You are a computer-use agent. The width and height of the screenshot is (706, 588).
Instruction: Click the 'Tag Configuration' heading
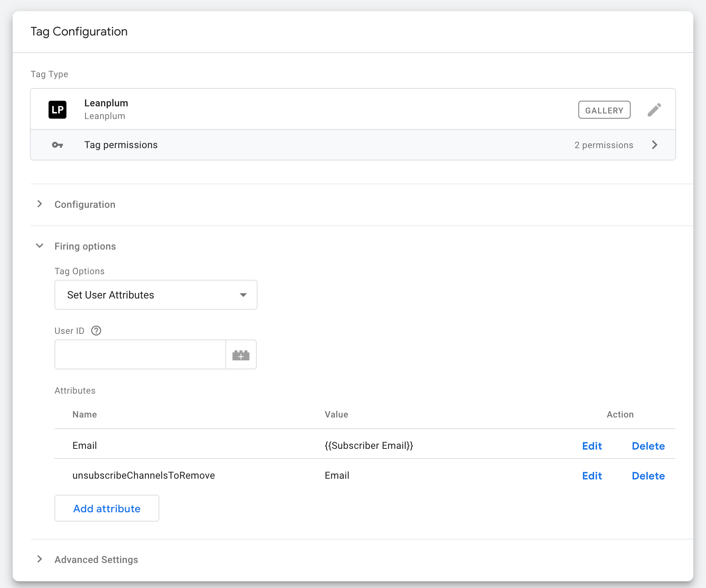point(79,32)
